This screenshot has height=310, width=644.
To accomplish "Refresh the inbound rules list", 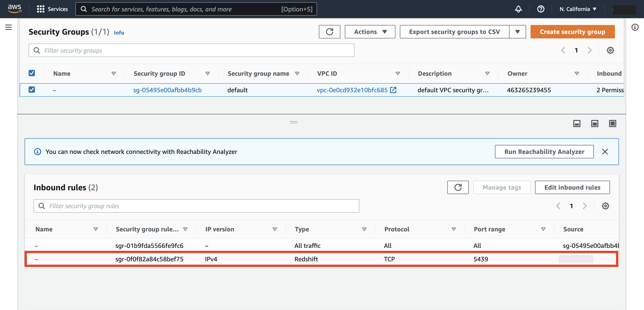I will [x=458, y=187].
